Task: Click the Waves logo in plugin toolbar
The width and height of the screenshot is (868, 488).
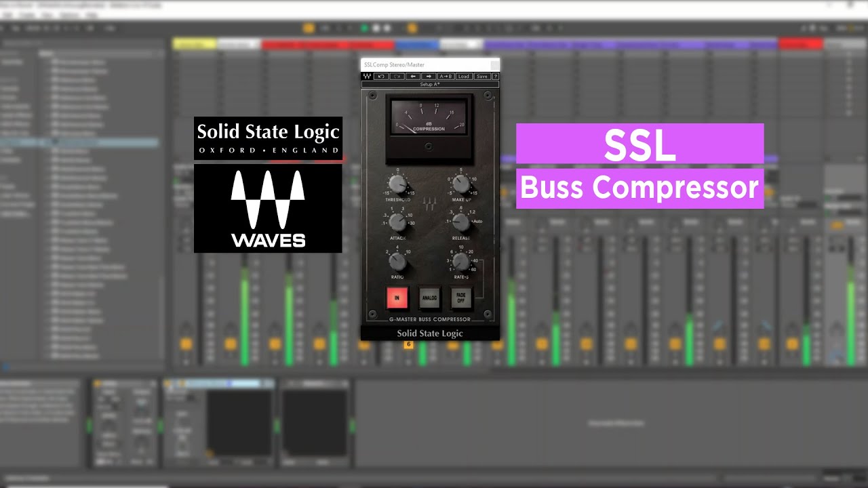Action: click(367, 77)
